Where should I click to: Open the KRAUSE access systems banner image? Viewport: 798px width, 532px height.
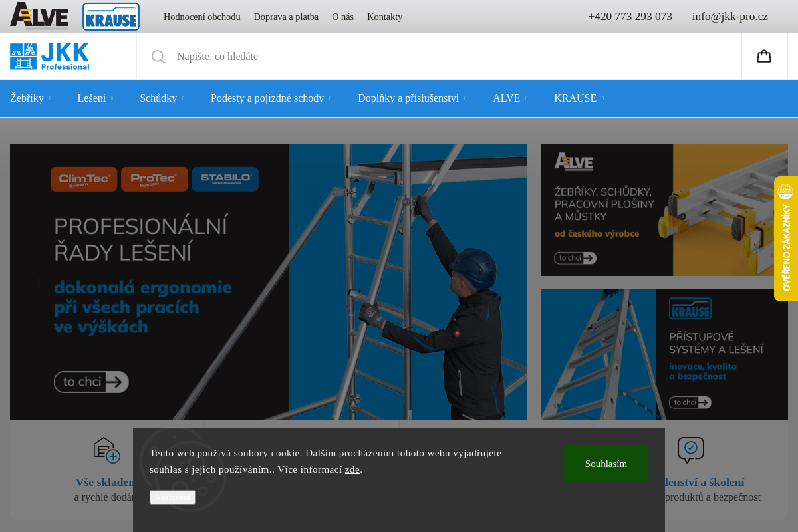(664, 354)
